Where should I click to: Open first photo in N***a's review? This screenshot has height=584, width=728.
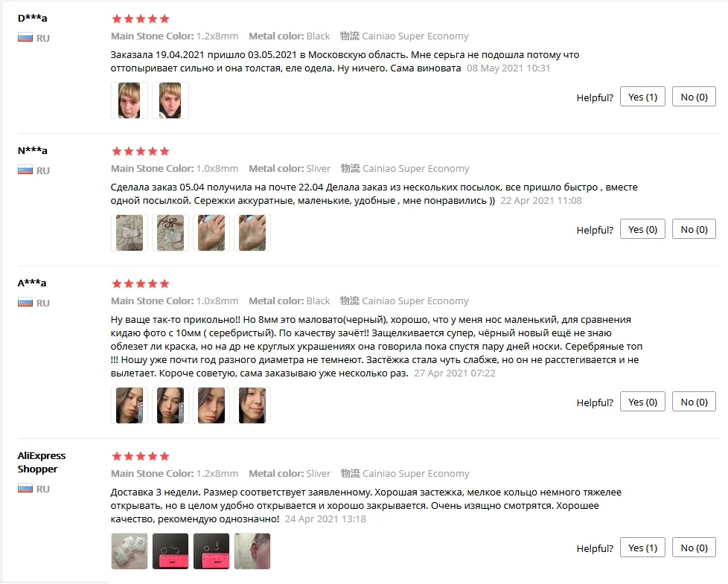click(130, 233)
